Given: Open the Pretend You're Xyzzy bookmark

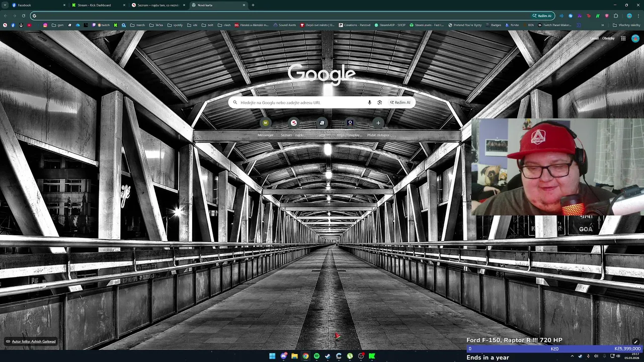Looking at the screenshot, I should (465, 25).
